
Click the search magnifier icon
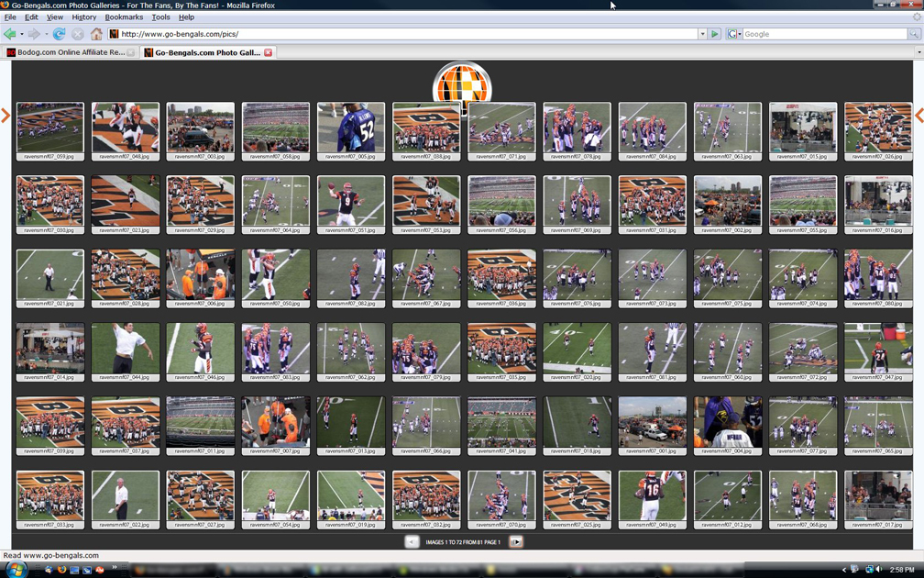(x=914, y=34)
